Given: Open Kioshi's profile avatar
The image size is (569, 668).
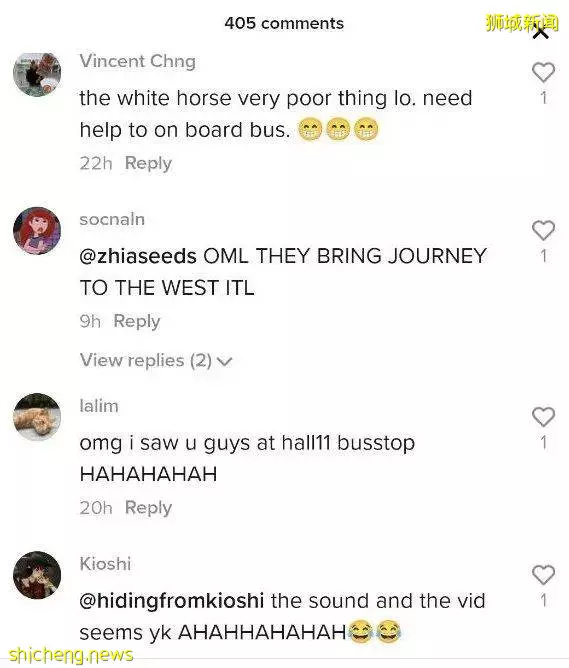Looking at the screenshot, I should tap(37, 575).
